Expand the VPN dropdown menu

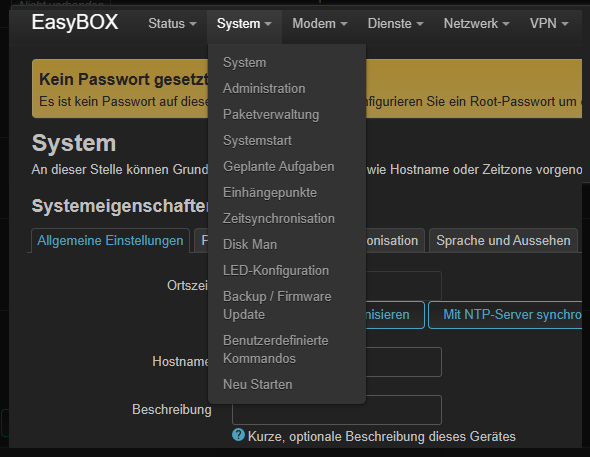[x=549, y=23]
